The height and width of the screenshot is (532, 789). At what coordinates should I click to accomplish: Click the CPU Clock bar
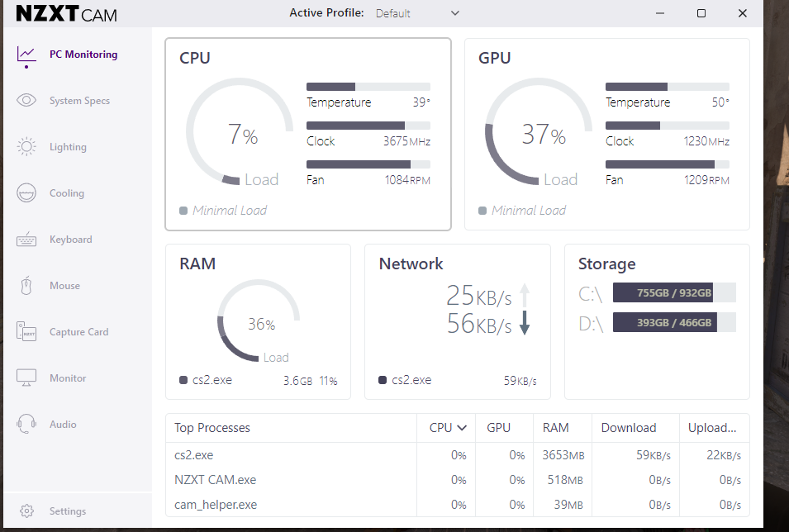click(368, 126)
